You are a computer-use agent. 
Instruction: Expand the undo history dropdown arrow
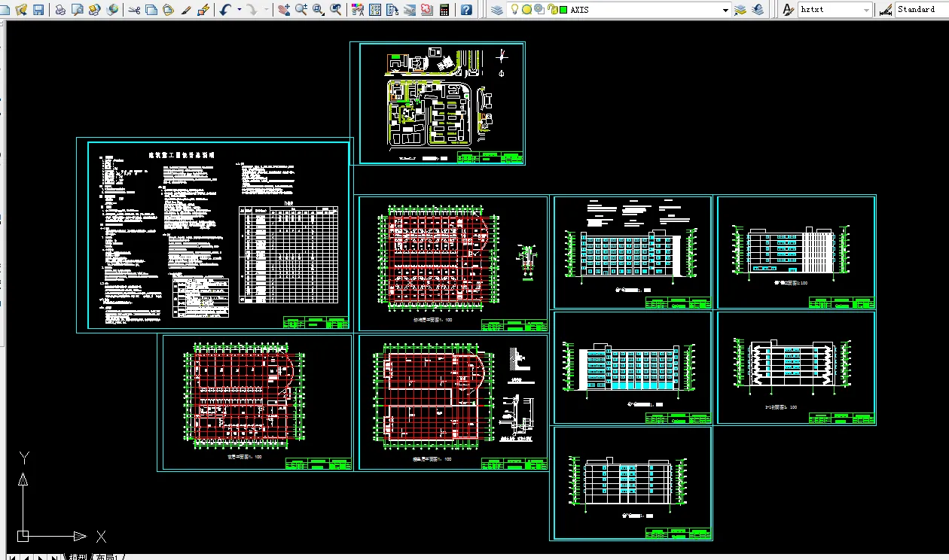coord(240,10)
